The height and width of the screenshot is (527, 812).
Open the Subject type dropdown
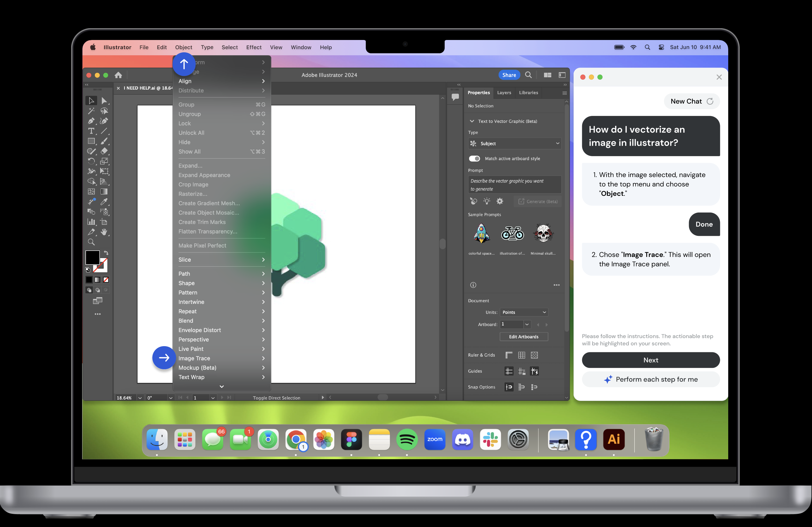(514, 144)
